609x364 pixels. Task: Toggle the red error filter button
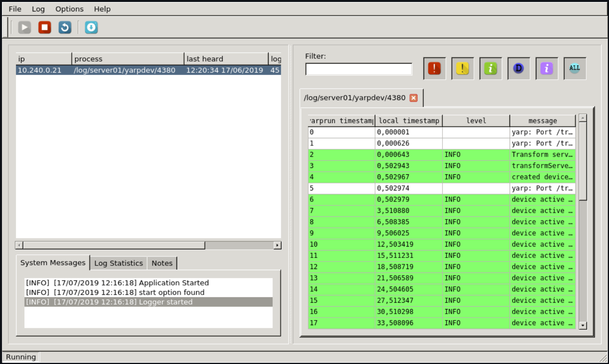pos(434,68)
